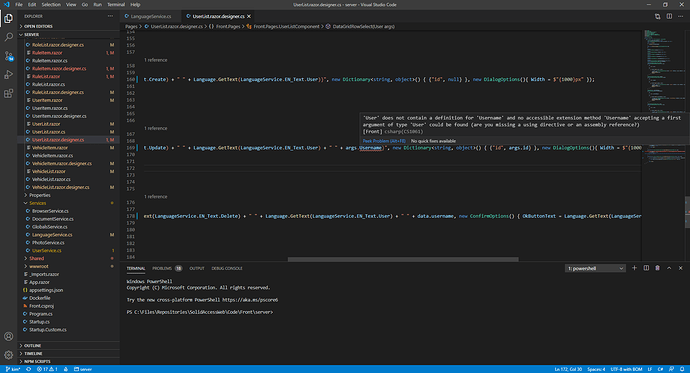Click Peek Problem link in hover

(384, 141)
